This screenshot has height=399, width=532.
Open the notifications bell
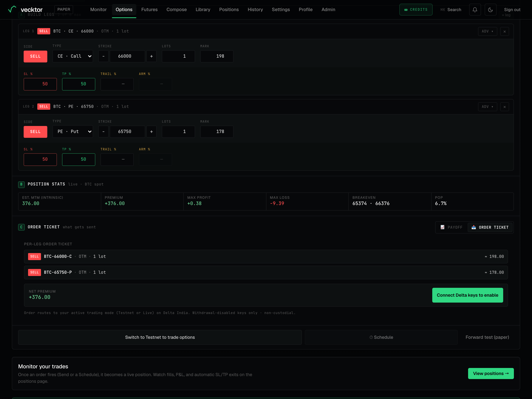(x=475, y=10)
